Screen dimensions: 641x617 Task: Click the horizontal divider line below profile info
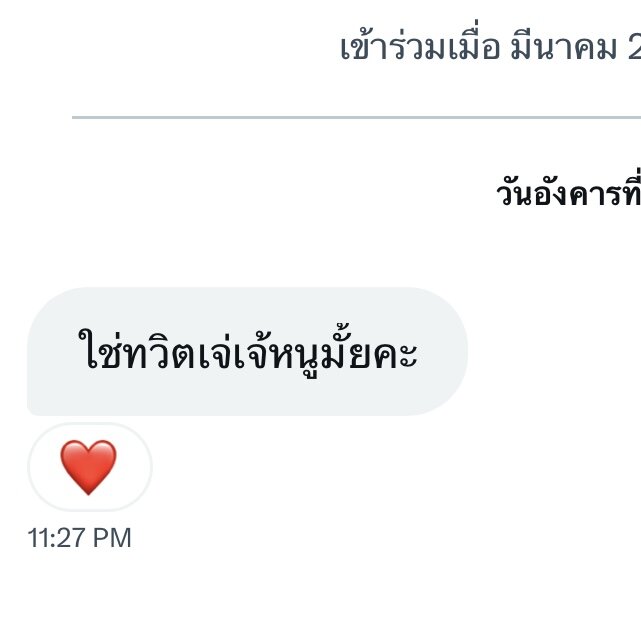356,117
